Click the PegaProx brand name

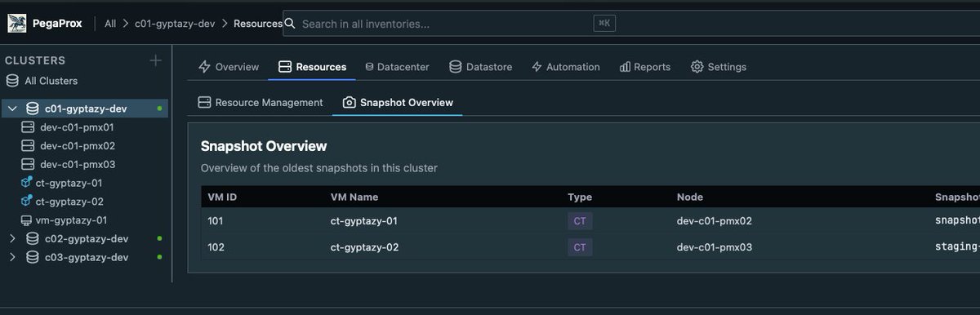point(58,24)
